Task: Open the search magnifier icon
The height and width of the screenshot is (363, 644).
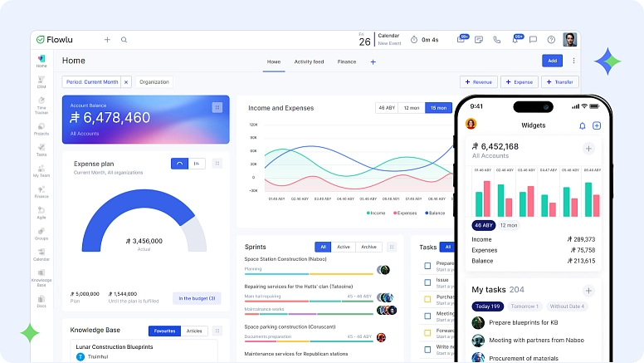Action: [124, 40]
